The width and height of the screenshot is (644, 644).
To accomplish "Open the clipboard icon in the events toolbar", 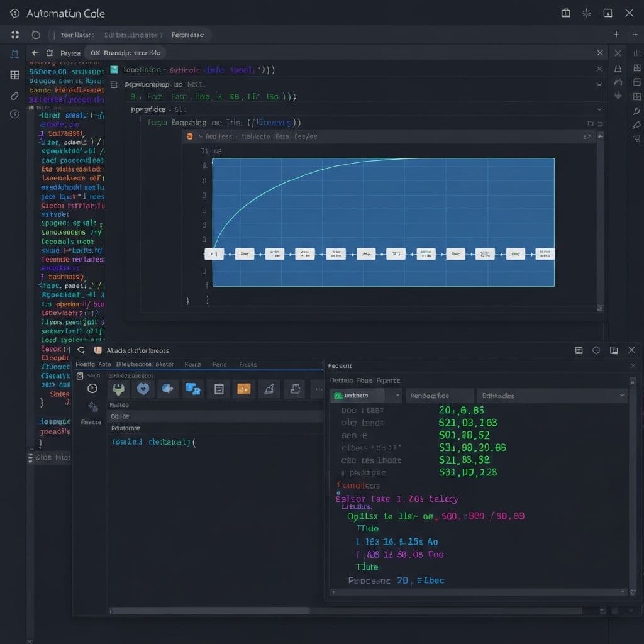I will (x=219, y=389).
